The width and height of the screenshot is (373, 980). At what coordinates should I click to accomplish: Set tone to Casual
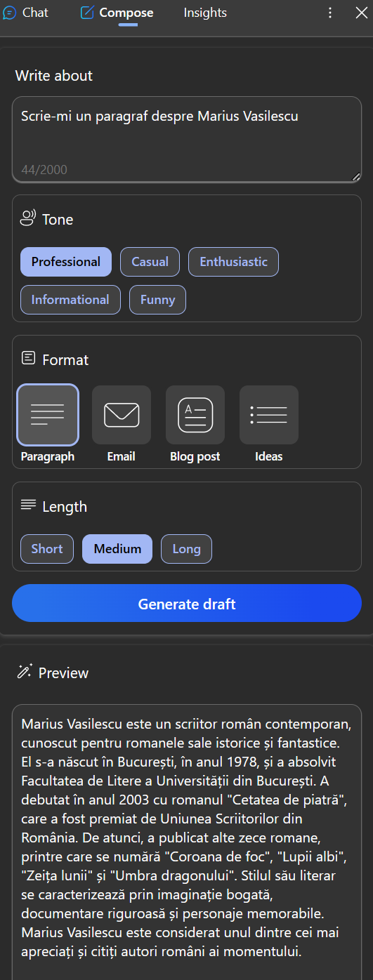click(150, 262)
